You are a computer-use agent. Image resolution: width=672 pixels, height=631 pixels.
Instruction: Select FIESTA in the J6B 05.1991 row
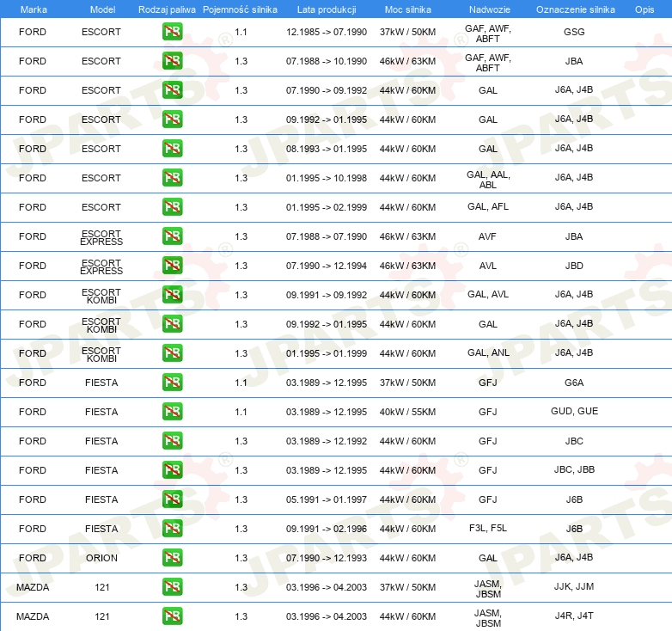(101, 499)
